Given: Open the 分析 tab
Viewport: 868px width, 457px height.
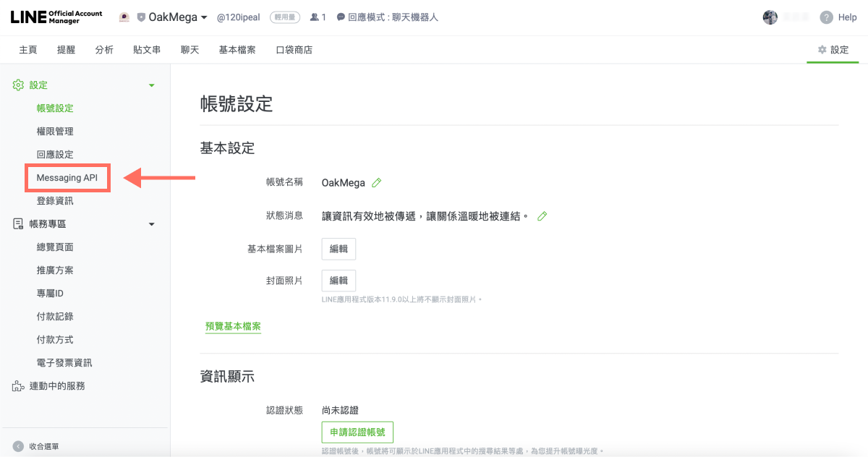Looking at the screenshot, I should click(x=104, y=50).
